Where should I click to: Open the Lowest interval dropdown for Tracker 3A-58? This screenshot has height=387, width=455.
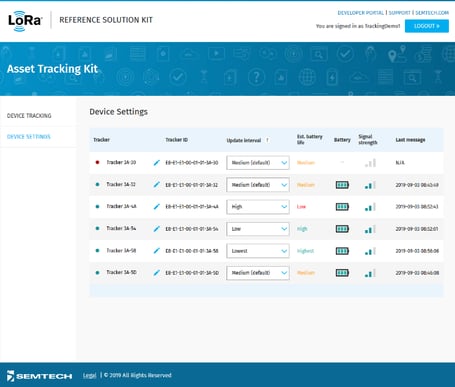coord(258,251)
